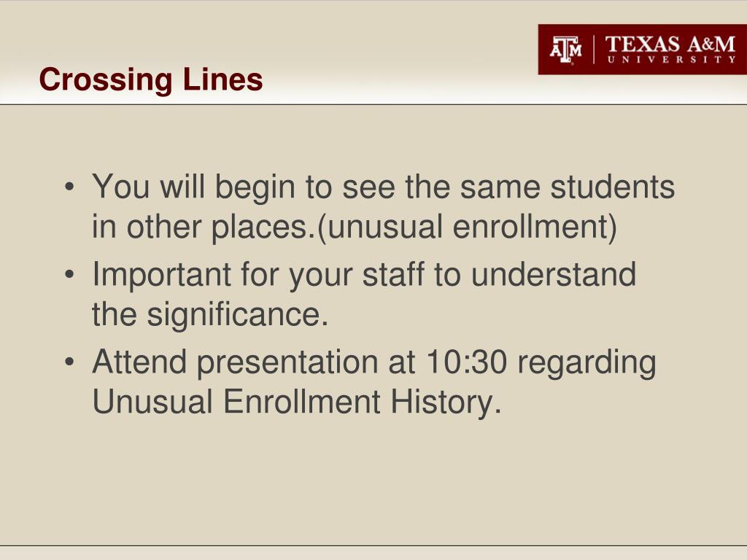The height and width of the screenshot is (560, 747).
Task: Click the 'Unusual Enrollment History.' text
Action: [x=297, y=402]
